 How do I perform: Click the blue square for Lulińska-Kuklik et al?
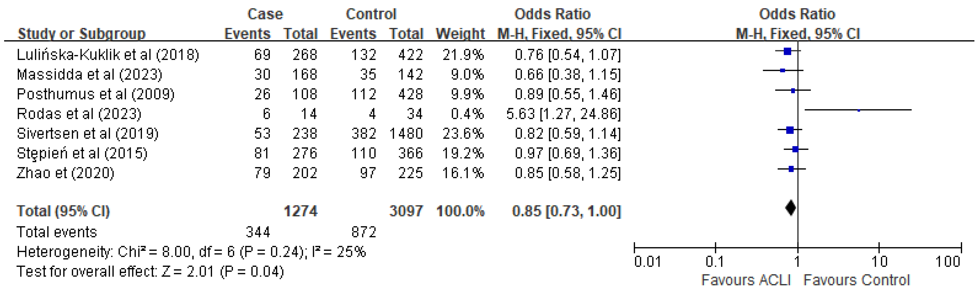click(788, 51)
